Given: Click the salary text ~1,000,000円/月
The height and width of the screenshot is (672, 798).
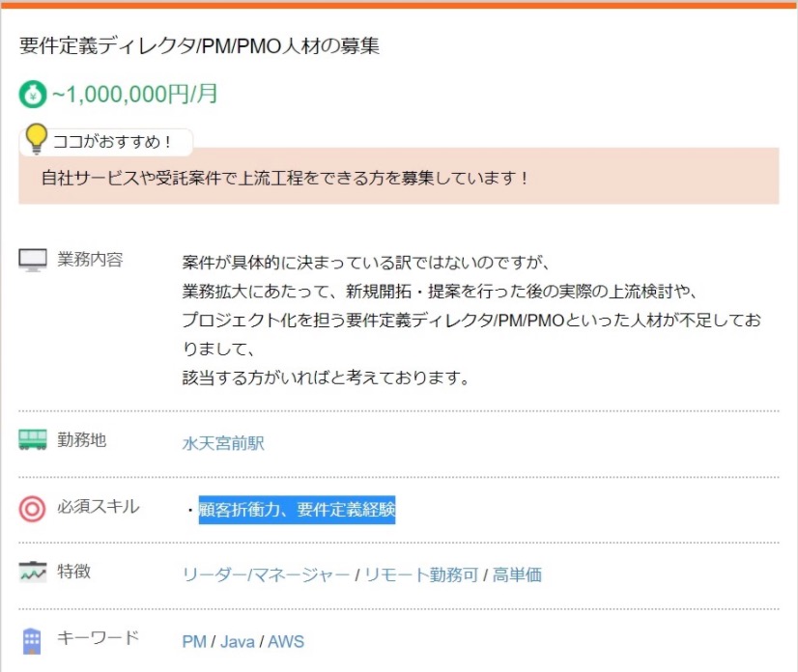Looking at the screenshot, I should (x=135, y=95).
